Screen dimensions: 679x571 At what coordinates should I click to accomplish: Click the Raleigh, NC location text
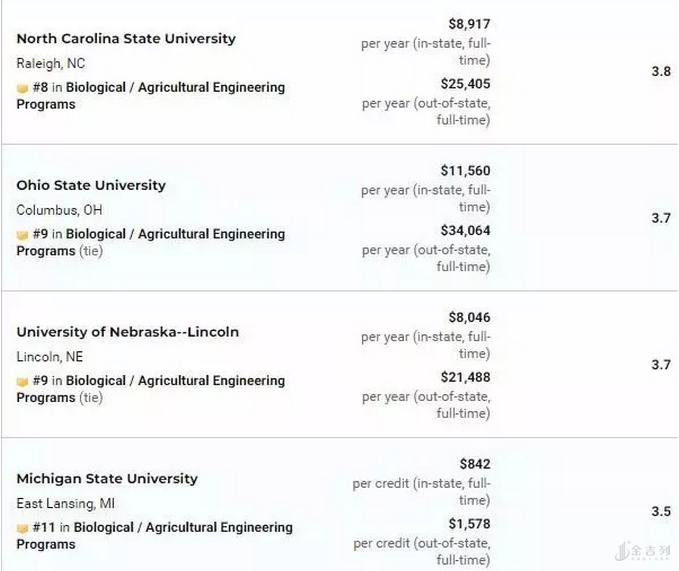(51, 63)
